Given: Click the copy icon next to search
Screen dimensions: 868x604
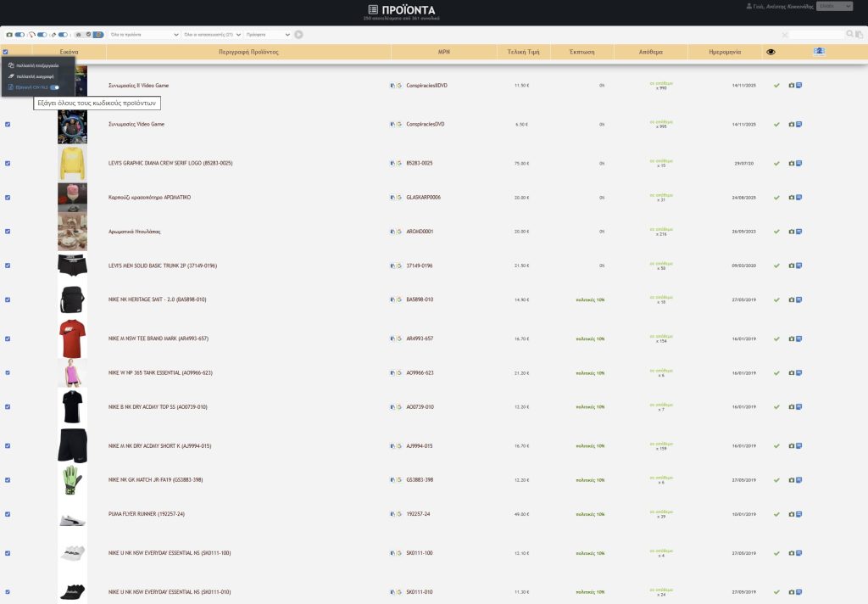Looking at the screenshot, I should pos(859,34).
